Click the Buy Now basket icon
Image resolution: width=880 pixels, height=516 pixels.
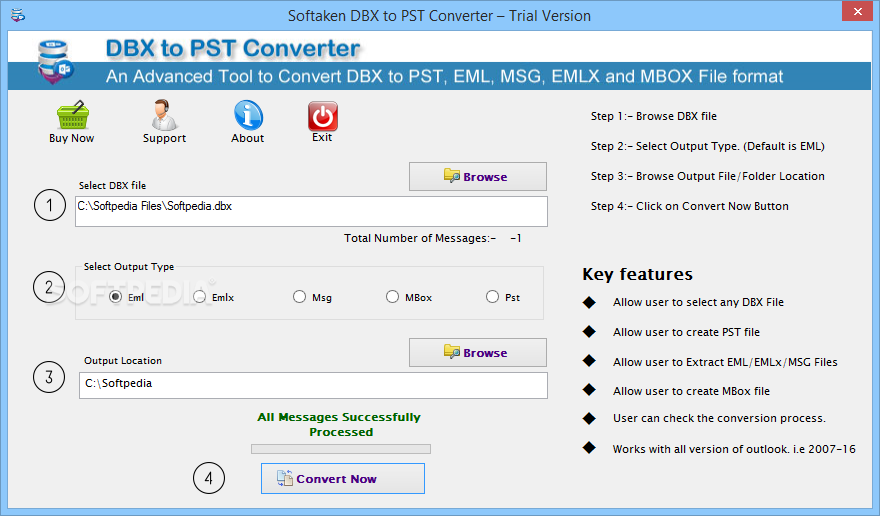[72, 115]
